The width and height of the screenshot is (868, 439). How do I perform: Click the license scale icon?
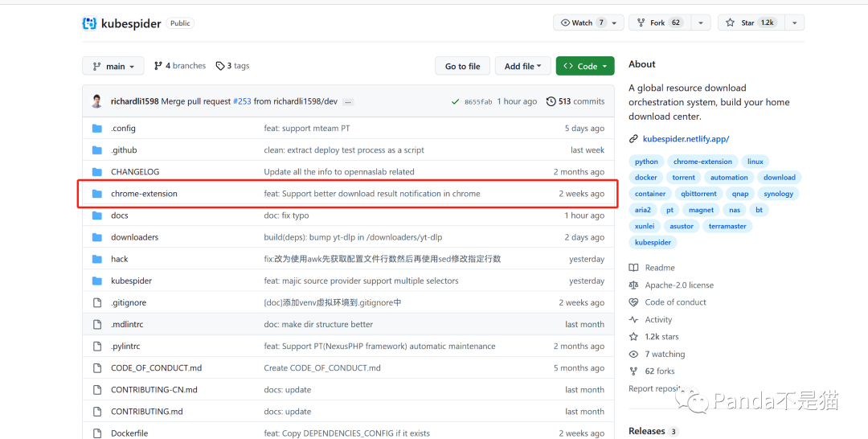(x=634, y=285)
